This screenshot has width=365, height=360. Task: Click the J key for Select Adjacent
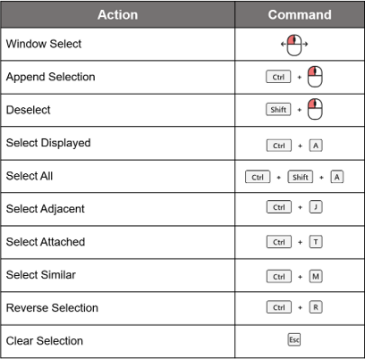tap(316, 207)
